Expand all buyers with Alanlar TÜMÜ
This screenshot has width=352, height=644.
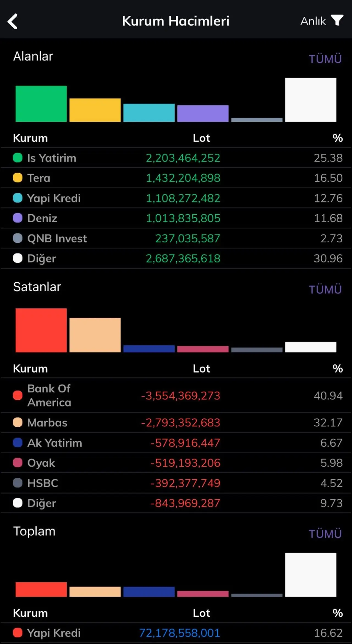tap(325, 59)
